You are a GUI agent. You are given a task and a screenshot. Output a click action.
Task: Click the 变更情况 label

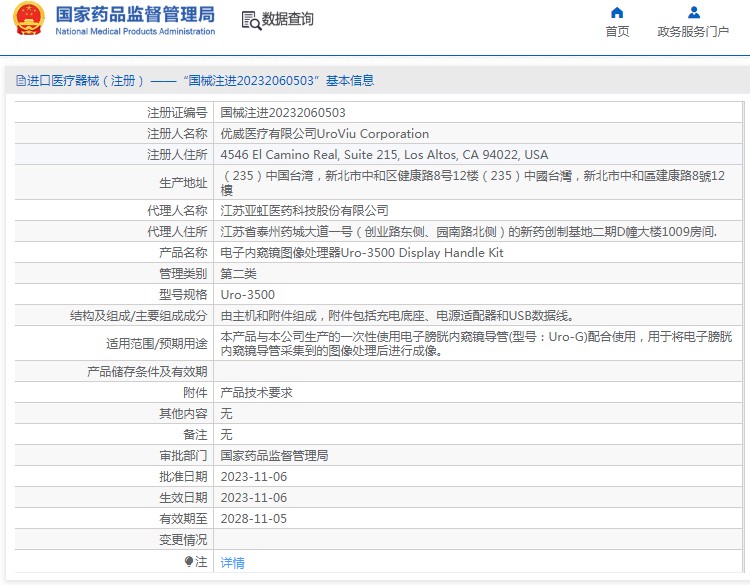[x=183, y=540]
